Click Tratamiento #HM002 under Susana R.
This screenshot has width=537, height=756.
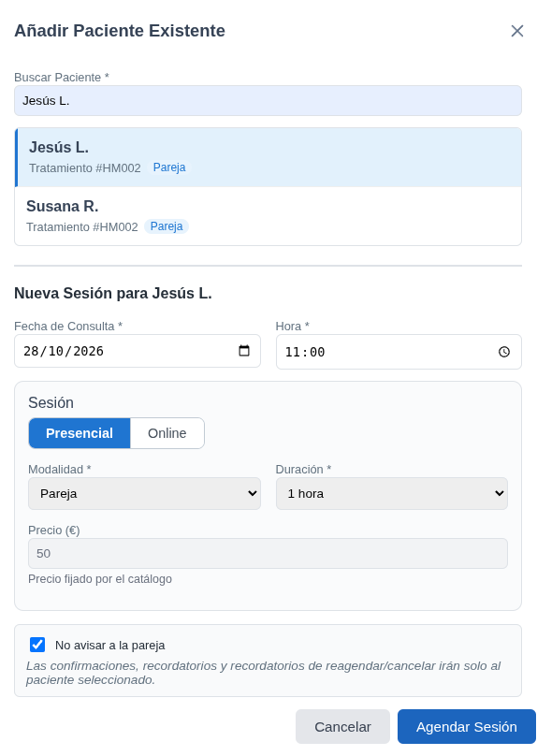[82, 226]
